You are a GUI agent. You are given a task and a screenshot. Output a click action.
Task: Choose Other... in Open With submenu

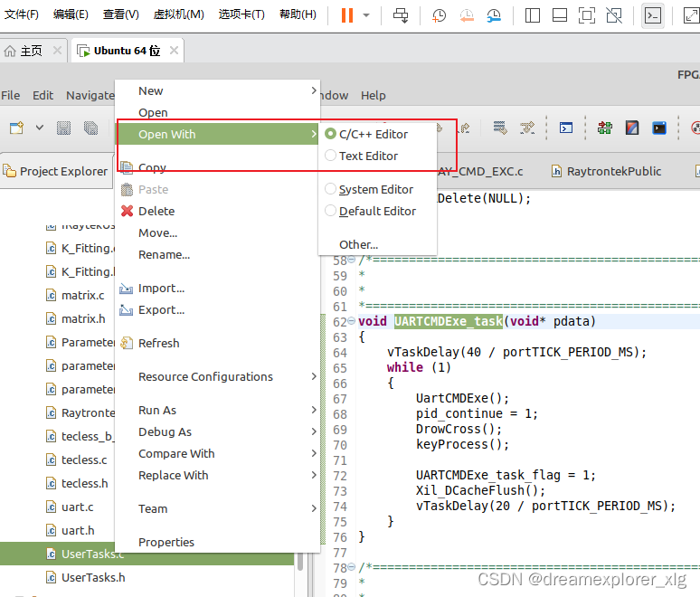[x=358, y=245]
